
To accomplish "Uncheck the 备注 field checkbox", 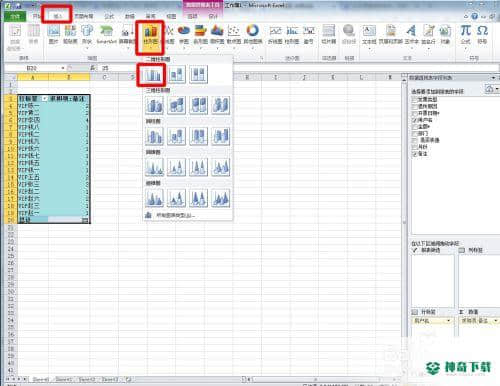I will pos(415,154).
